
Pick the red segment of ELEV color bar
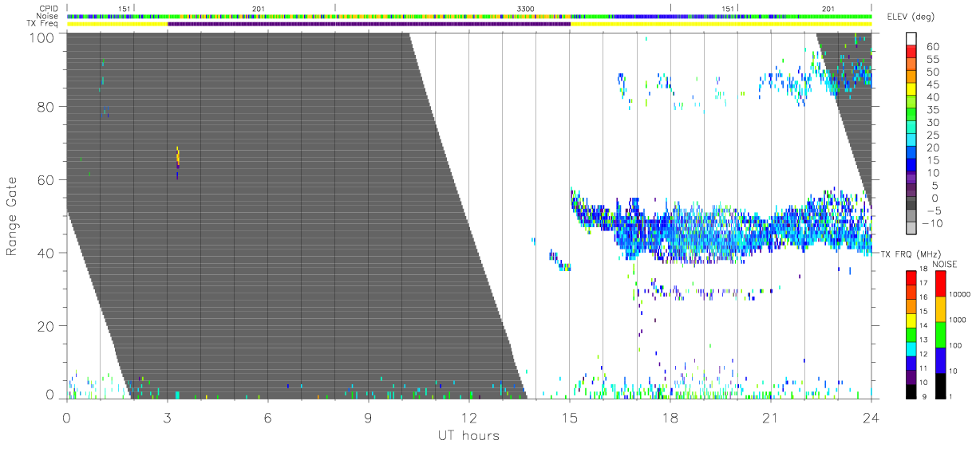coord(912,51)
